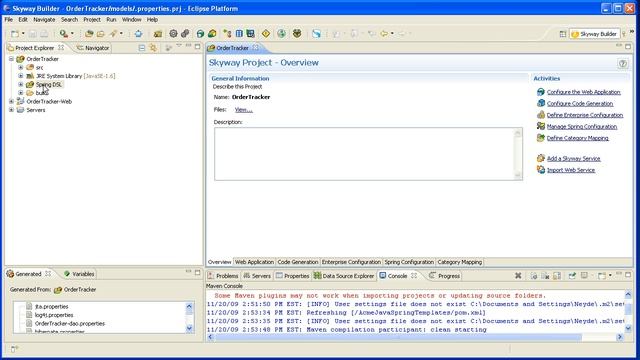
Task: Click the green globe toolbar icon
Action: coord(281,34)
